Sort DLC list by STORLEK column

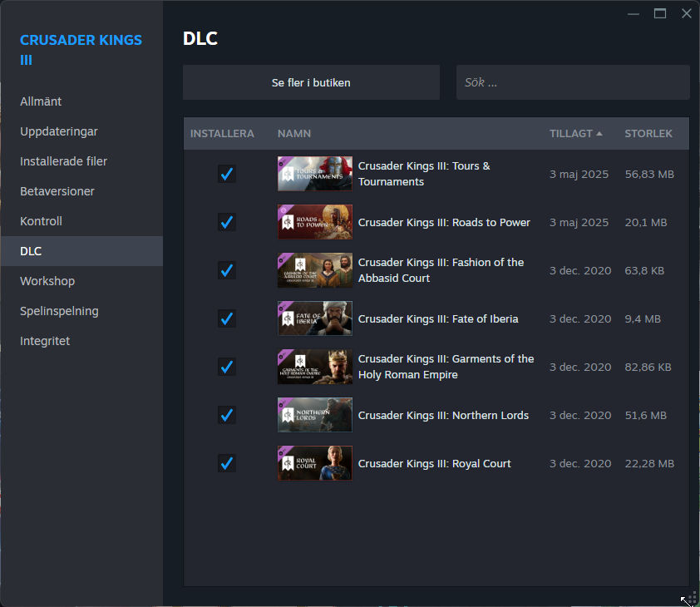click(x=648, y=134)
